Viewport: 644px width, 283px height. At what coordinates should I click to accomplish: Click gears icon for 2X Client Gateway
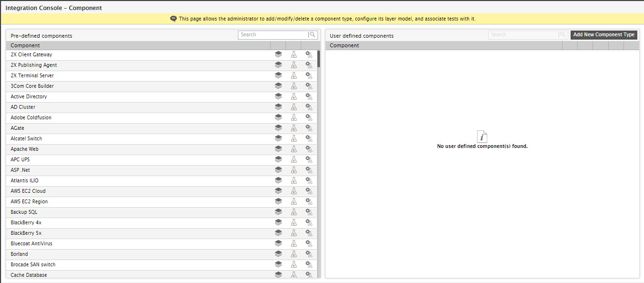(x=309, y=54)
